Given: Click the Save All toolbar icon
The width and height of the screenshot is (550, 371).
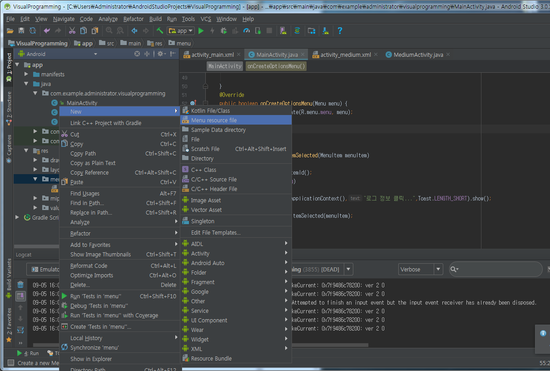Looking at the screenshot, I should (x=21, y=31).
